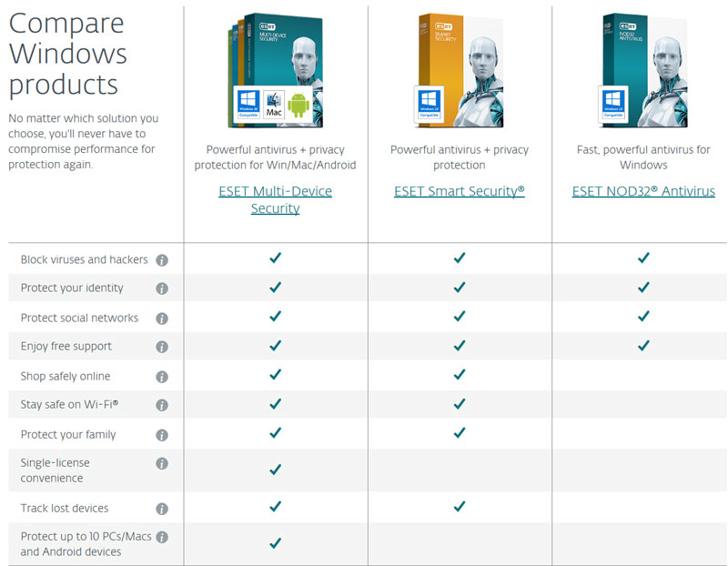
Task: Click Multi-Device checkmark for Block viruses and hackers
Action: 276,258
